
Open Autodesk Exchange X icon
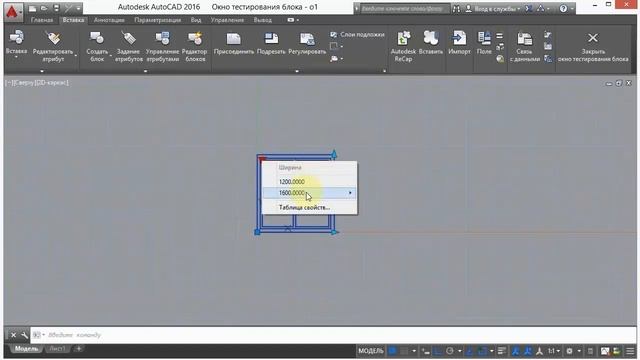pos(529,8)
